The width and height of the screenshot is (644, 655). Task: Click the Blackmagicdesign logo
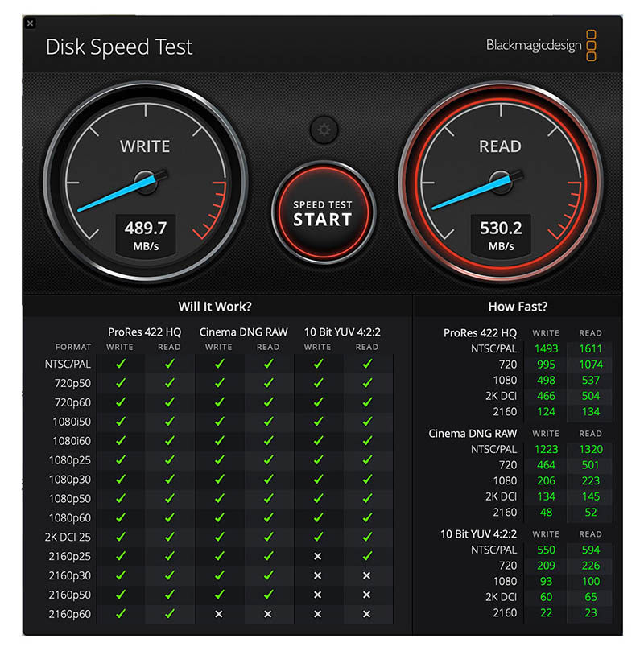click(x=541, y=45)
